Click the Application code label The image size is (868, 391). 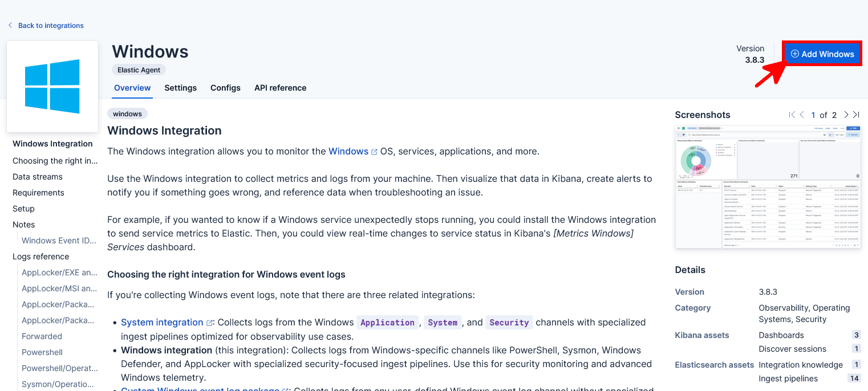[388, 323]
